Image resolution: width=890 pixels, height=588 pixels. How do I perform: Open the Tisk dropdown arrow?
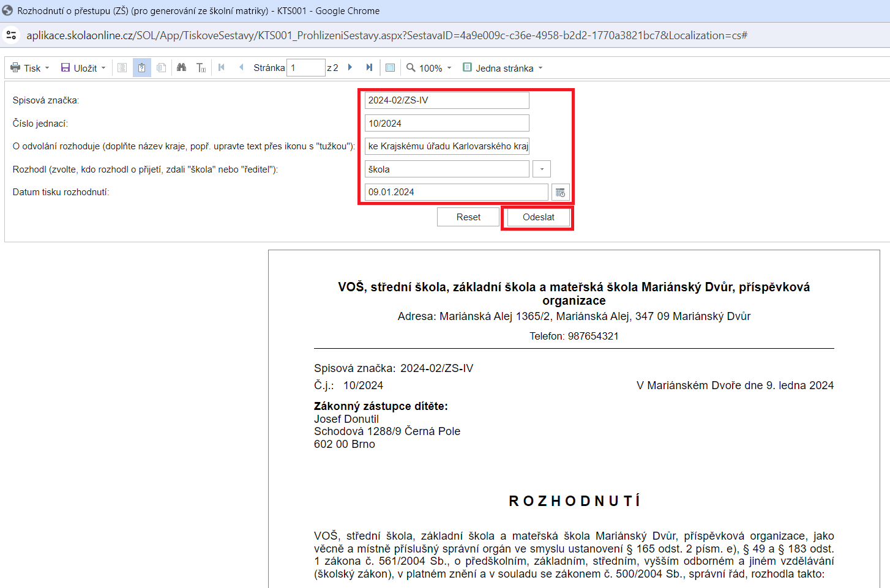pyautogui.click(x=47, y=68)
